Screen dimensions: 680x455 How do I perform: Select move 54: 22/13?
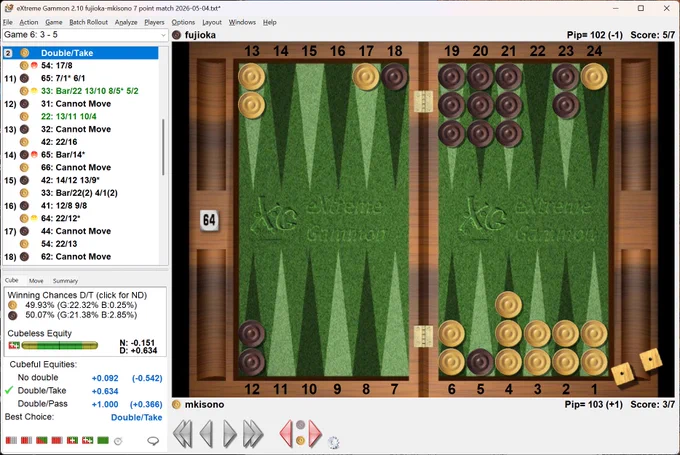point(81,244)
